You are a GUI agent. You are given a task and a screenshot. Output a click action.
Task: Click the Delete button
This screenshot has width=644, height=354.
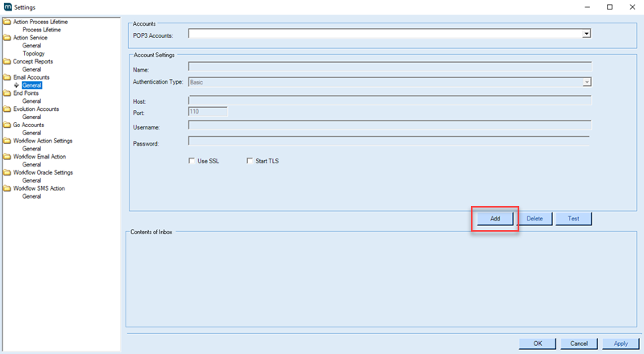tap(535, 218)
